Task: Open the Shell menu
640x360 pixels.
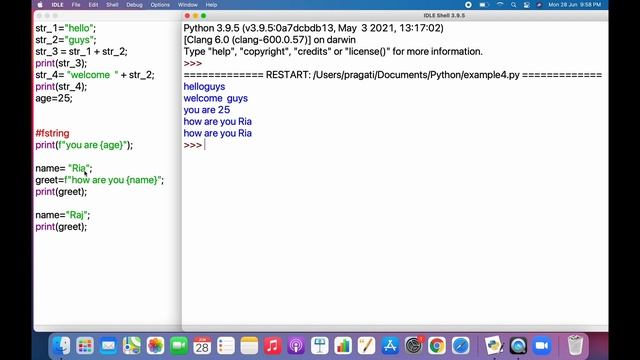Action: tap(112, 5)
